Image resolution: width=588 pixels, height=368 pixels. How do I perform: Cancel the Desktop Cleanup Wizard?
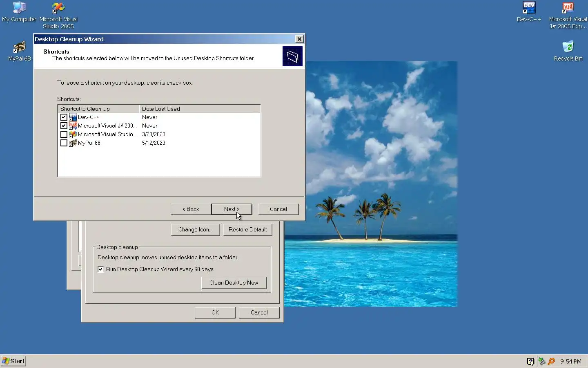(278, 209)
